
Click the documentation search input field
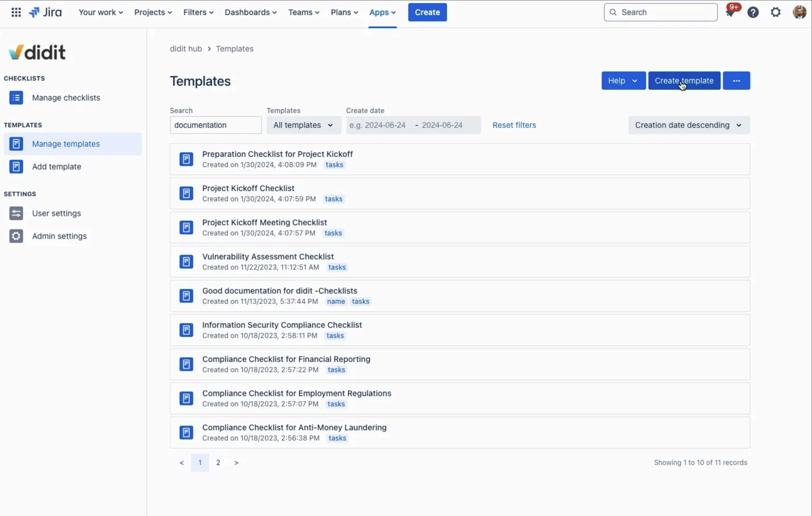click(x=215, y=125)
